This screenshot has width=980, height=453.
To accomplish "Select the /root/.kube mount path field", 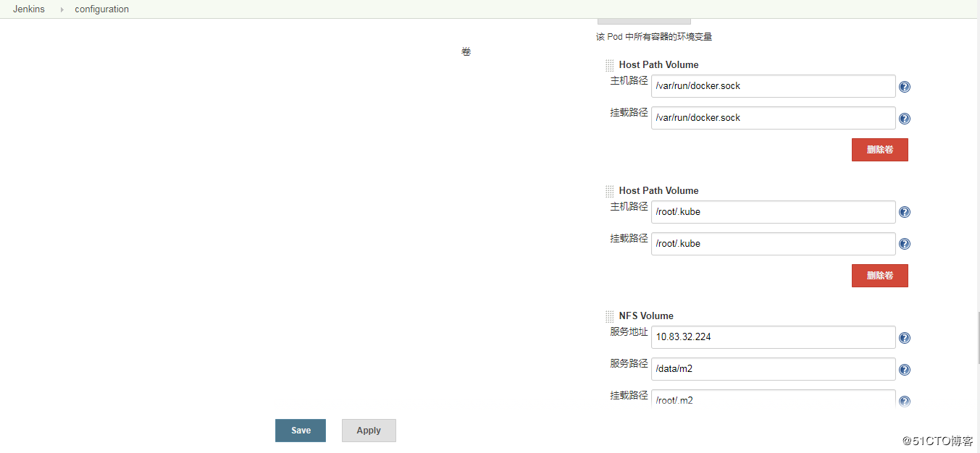I will click(x=773, y=243).
